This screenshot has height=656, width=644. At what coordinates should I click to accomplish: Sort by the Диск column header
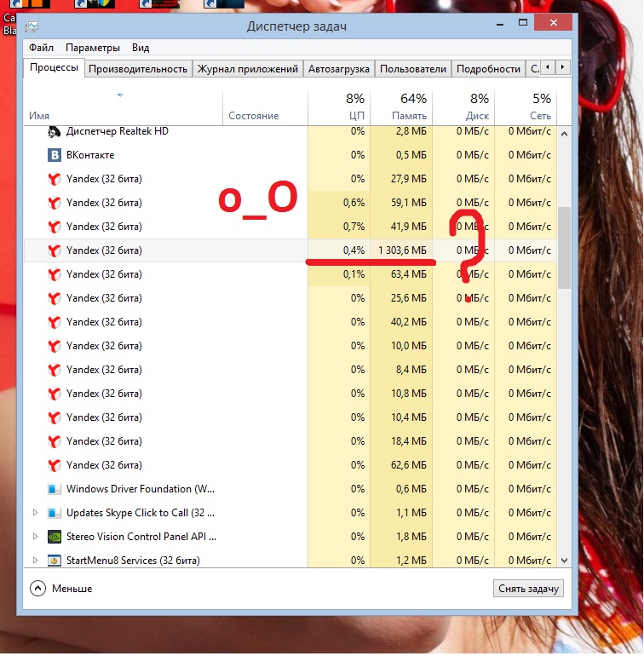click(x=463, y=107)
